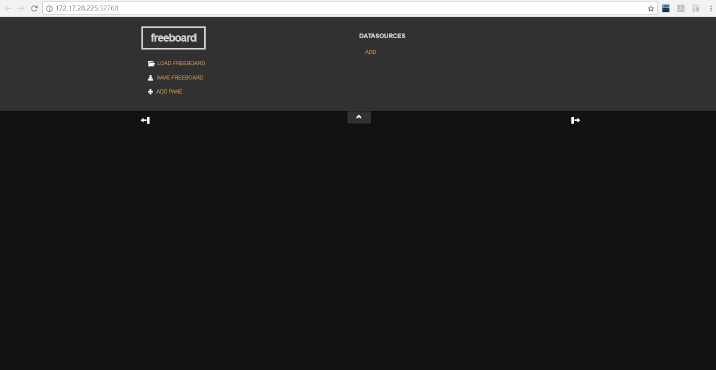Go back using the browser back arrow
Screen dimensions: 716x370
tap(8, 8)
